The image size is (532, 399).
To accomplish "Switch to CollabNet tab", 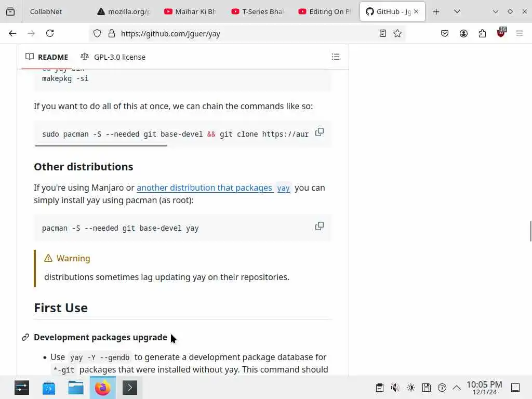I will pyautogui.click(x=54, y=11).
